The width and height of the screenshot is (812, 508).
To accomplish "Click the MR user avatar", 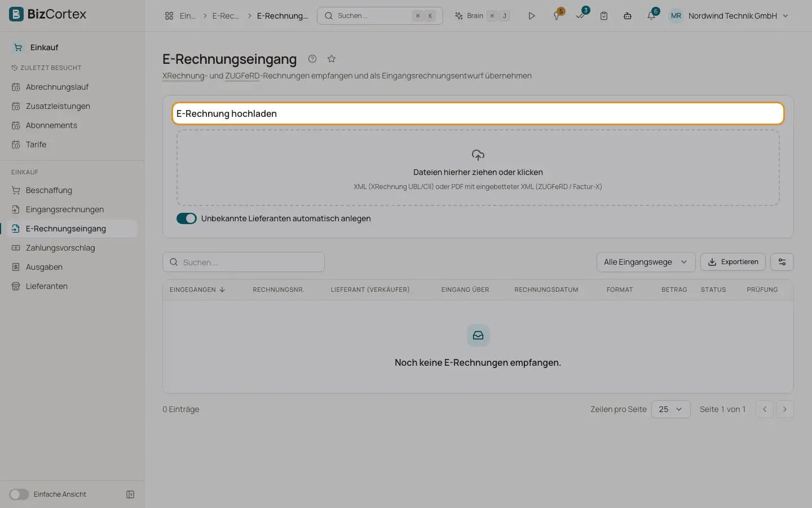I will (x=676, y=16).
